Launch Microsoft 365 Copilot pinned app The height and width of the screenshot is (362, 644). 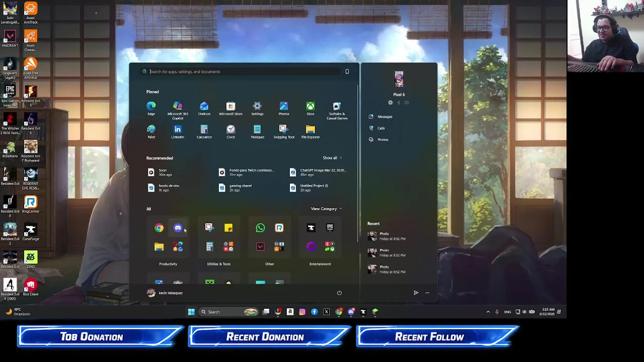point(178,110)
